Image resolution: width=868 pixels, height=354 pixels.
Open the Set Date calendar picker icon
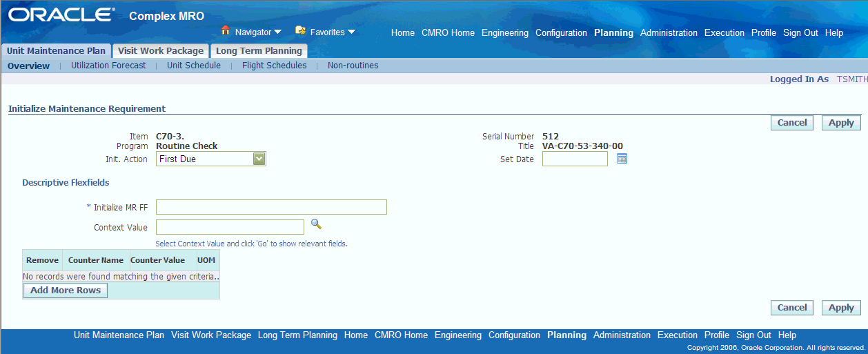click(x=622, y=159)
